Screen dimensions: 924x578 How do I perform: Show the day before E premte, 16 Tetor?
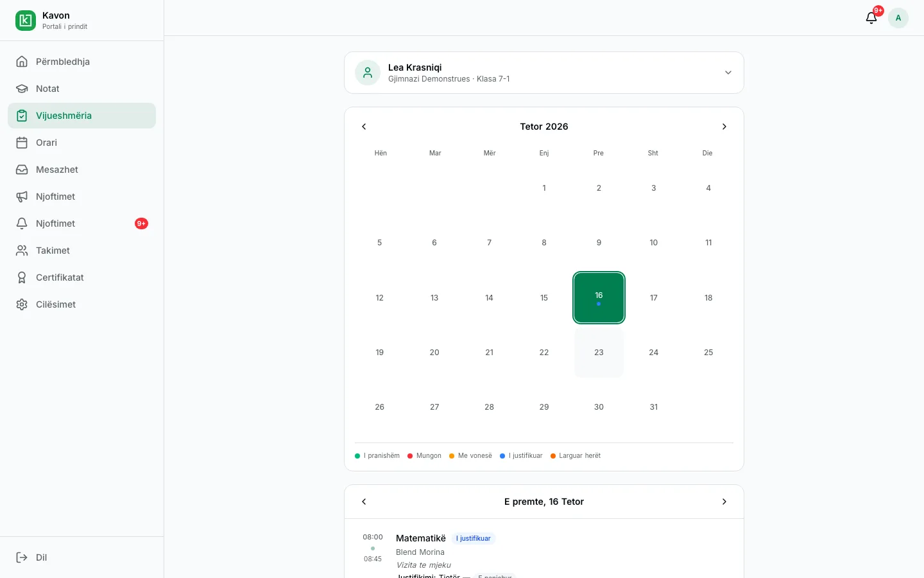(x=364, y=502)
